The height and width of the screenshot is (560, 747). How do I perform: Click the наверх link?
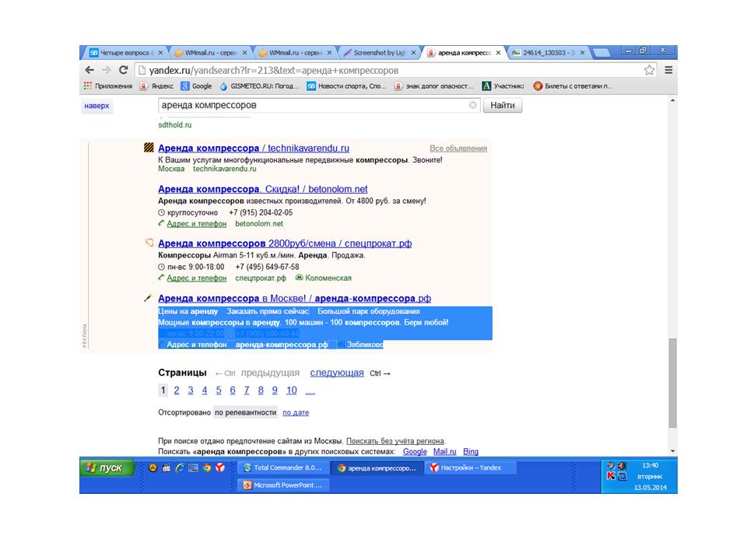tap(96, 106)
